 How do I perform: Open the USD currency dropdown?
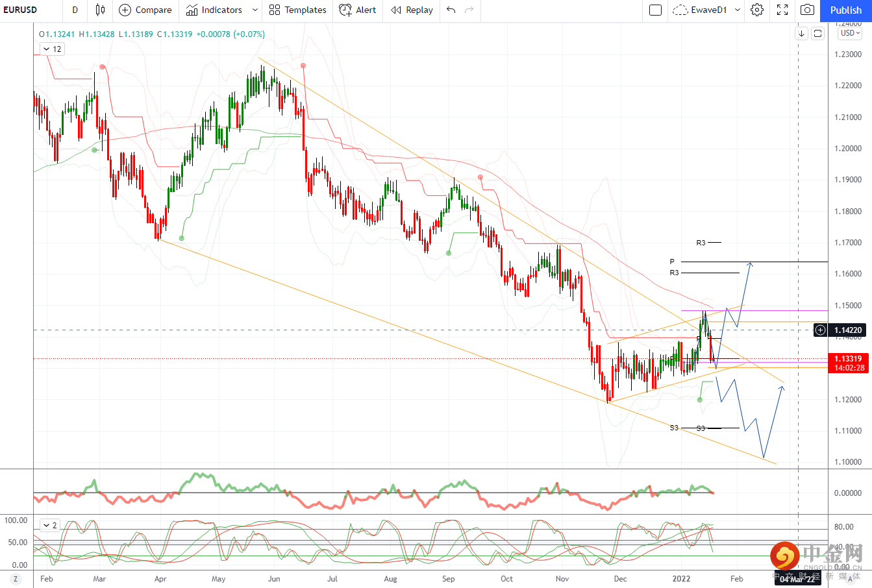[x=850, y=33]
